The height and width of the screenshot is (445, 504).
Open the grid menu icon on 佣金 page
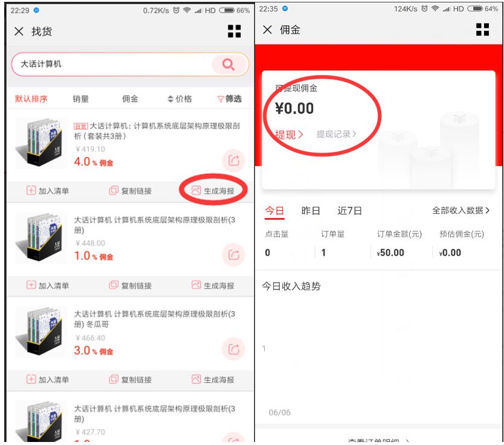(x=482, y=30)
